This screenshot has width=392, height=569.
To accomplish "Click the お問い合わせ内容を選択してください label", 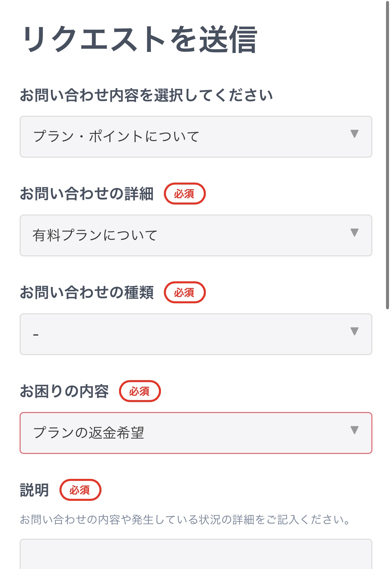I will tap(146, 95).
